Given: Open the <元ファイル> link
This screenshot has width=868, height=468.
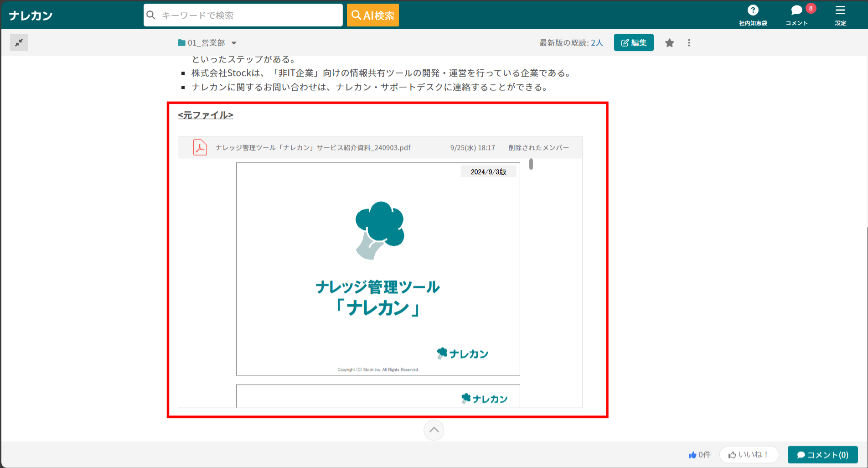Looking at the screenshot, I should click(x=205, y=115).
